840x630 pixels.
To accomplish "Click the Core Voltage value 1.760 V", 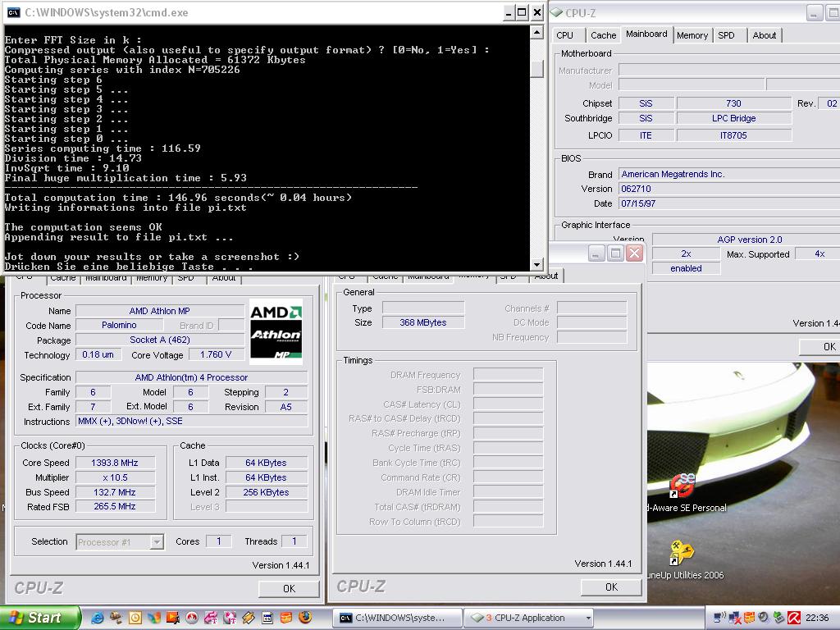I will pos(216,354).
